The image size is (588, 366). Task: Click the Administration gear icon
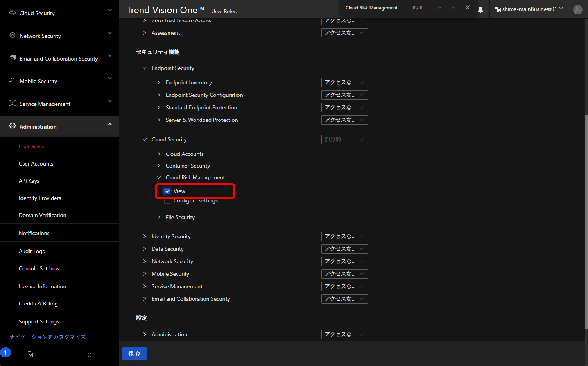13,126
